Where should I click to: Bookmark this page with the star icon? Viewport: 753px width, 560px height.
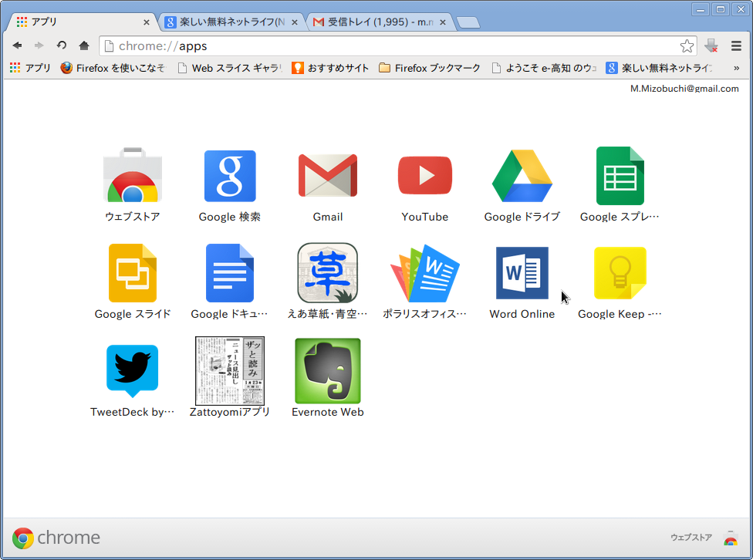click(x=687, y=46)
